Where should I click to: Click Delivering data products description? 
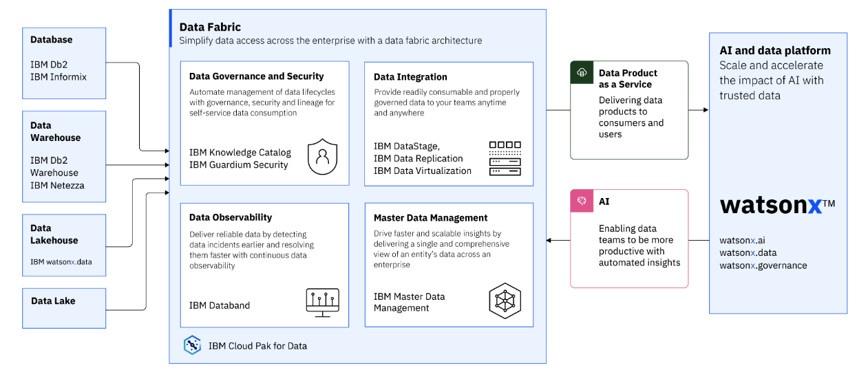[x=631, y=117]
